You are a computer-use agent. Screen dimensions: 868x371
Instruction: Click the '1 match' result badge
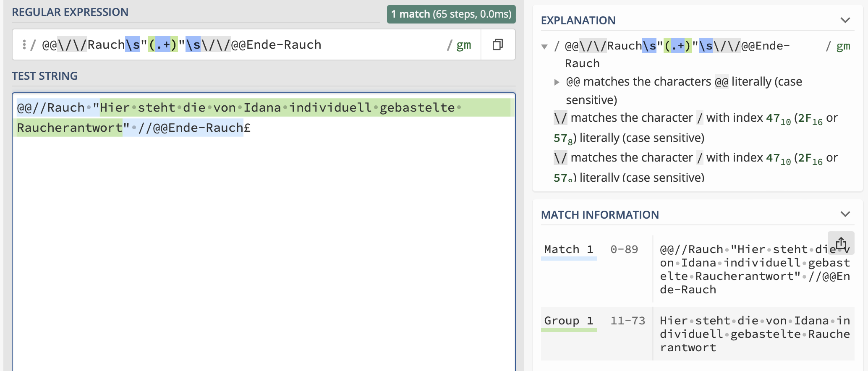[x=451, y=14]
